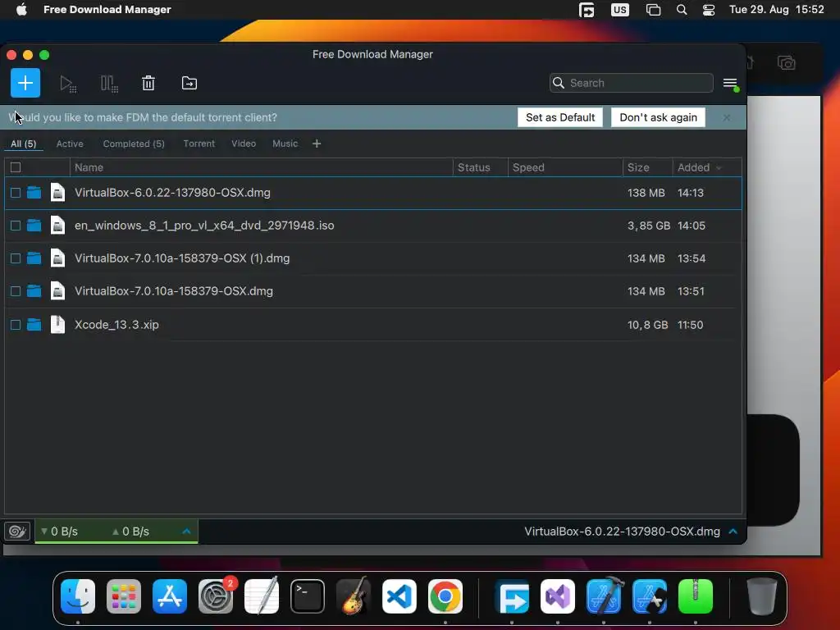Switch to the Torrent tab

tap(199, 144)
